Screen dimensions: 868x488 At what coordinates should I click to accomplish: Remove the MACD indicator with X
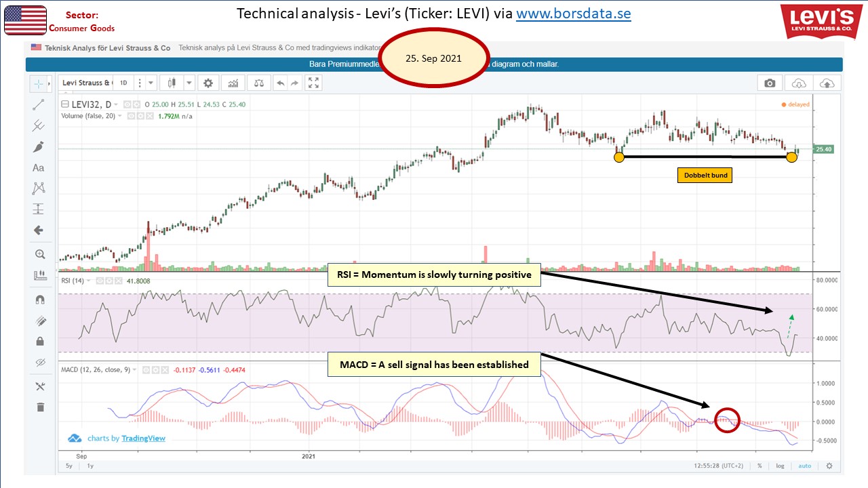tap(165, 369)
